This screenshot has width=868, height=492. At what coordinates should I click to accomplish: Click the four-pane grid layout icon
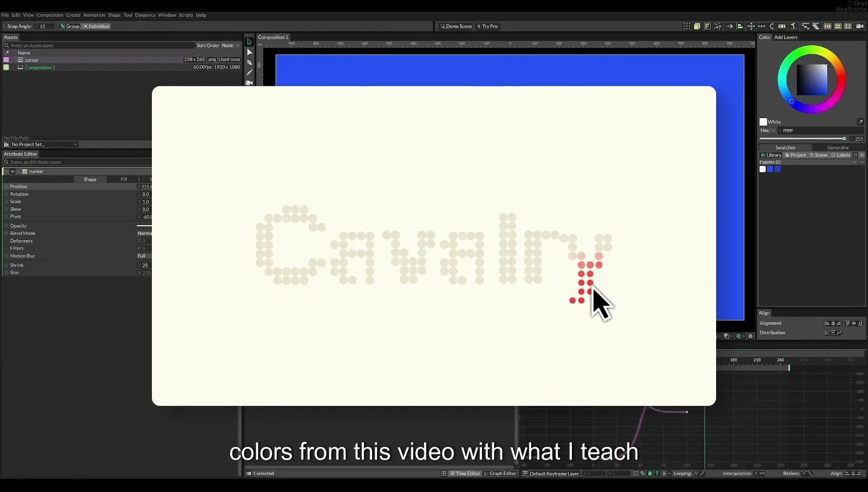pos(848,26)
